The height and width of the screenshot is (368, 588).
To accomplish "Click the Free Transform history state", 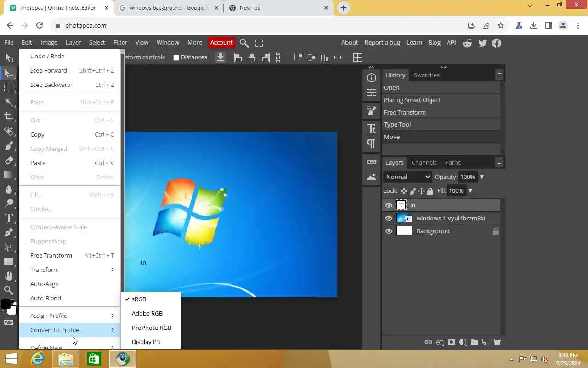I will (x=441, y=112).
